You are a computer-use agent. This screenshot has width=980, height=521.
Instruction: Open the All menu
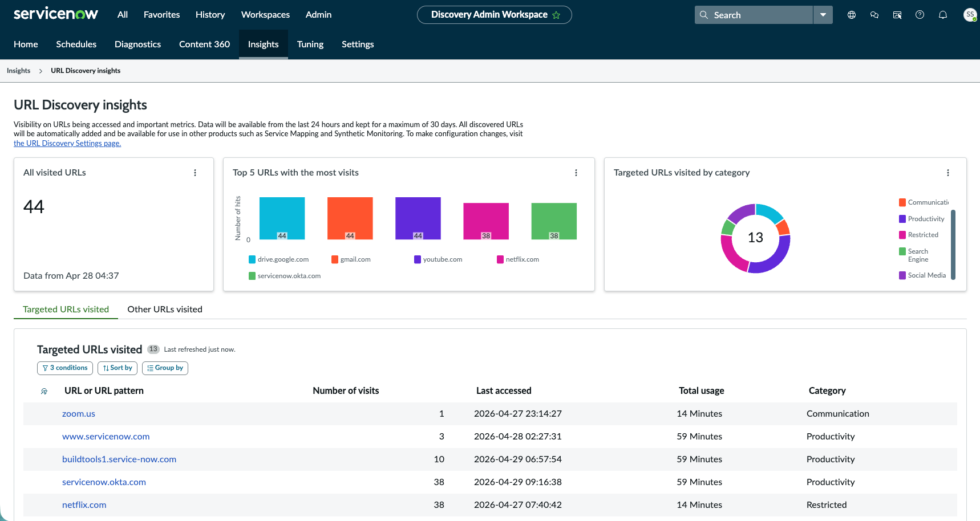click(123, 15)
